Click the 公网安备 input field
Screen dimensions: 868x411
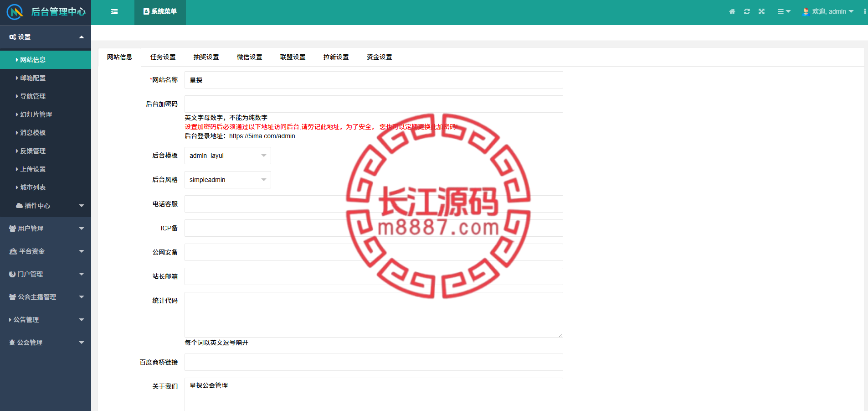pos(374,252)
